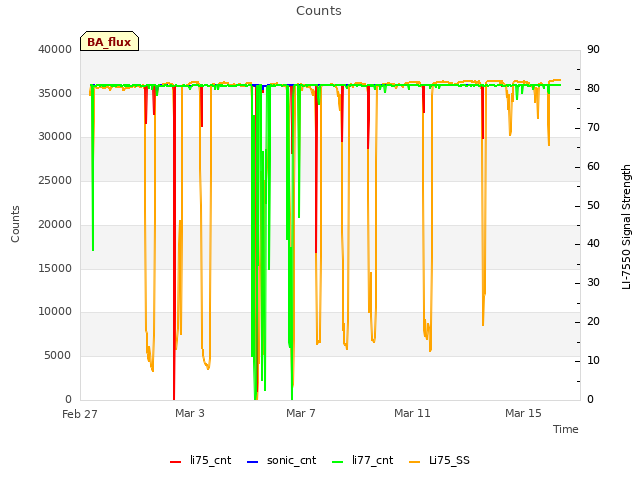Click the LI-7550 Signal Strength axis label
The image size is (640, 480).
click(x=626, y=227)
